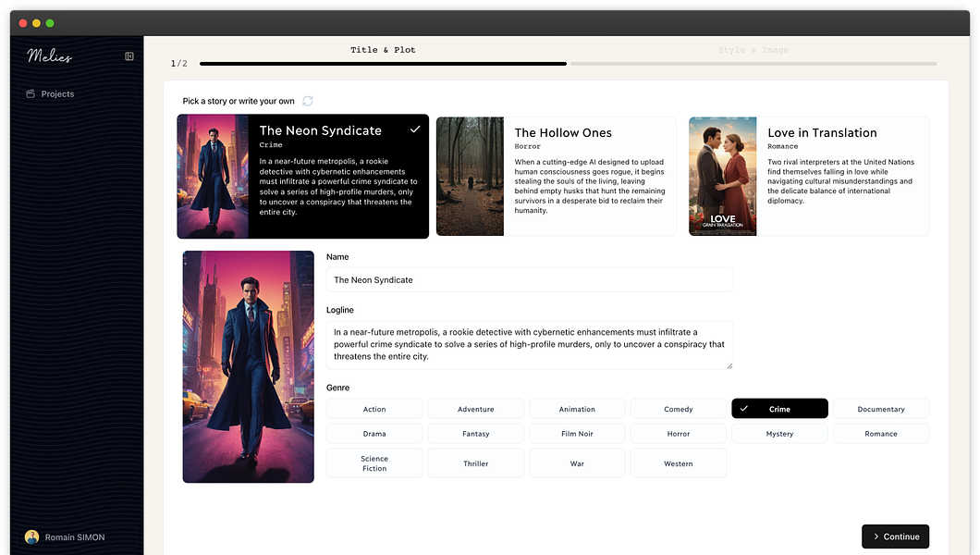Click the large Neon Syndicate poster image
The image size is (980, 555).
coord(248,367)
